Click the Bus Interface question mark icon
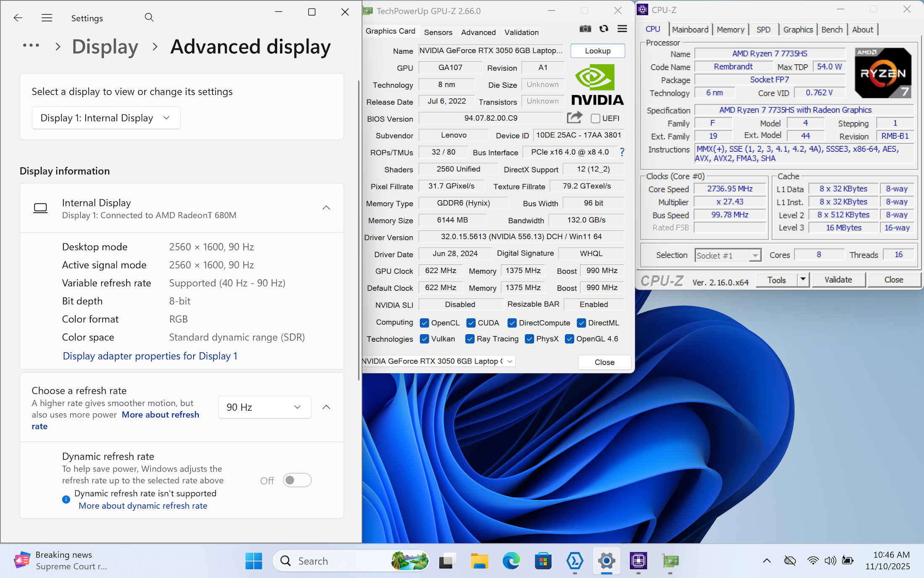This screenshot has width=924, height=578. tap(622, 152)
